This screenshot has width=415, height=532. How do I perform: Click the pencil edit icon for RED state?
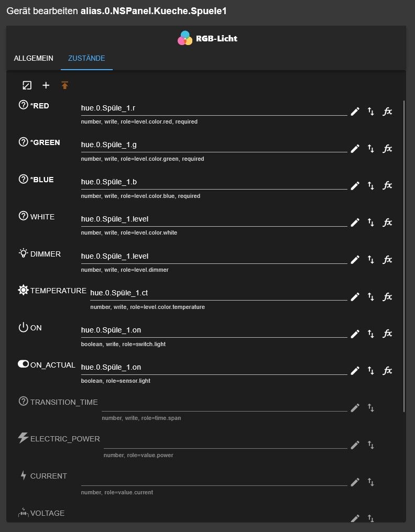pos(355,112)
